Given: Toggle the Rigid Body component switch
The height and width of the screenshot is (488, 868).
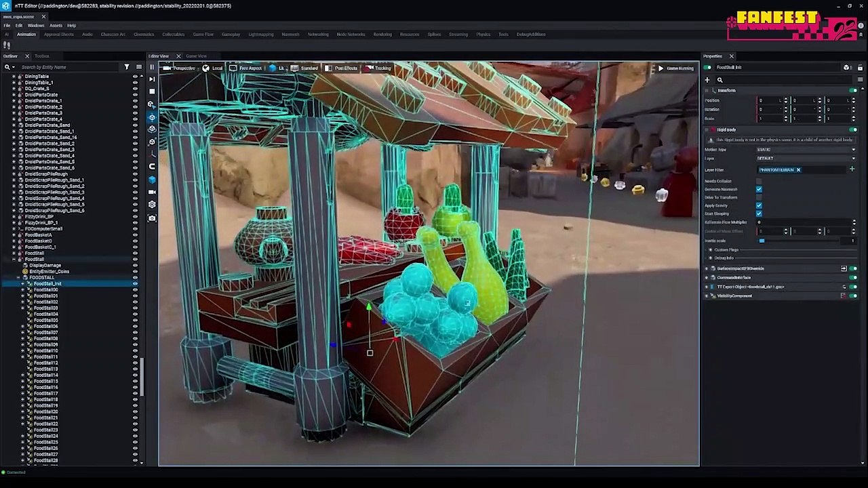Looking at the screenshot, I should click(x=853, y=129).
